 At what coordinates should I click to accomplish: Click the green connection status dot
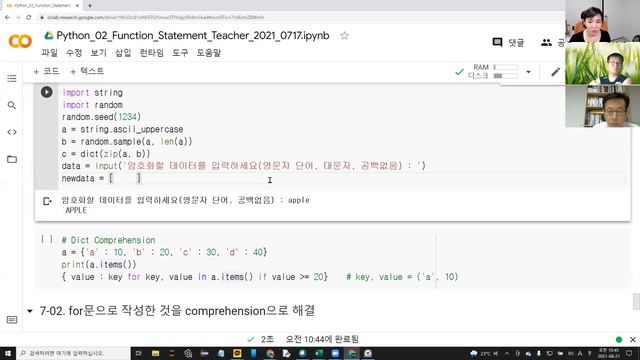pos(619,340)
